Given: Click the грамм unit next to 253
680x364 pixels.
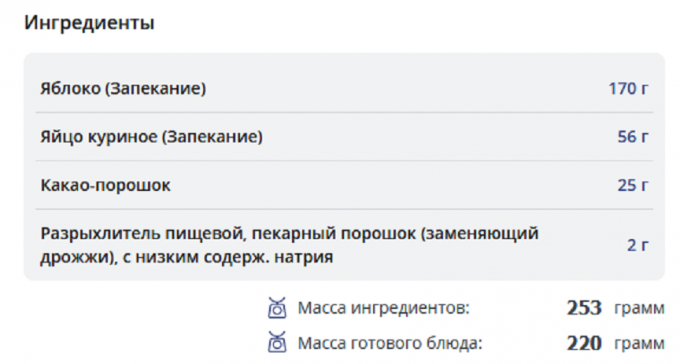Looking at the screenshot, I should (x=639, y=309).
